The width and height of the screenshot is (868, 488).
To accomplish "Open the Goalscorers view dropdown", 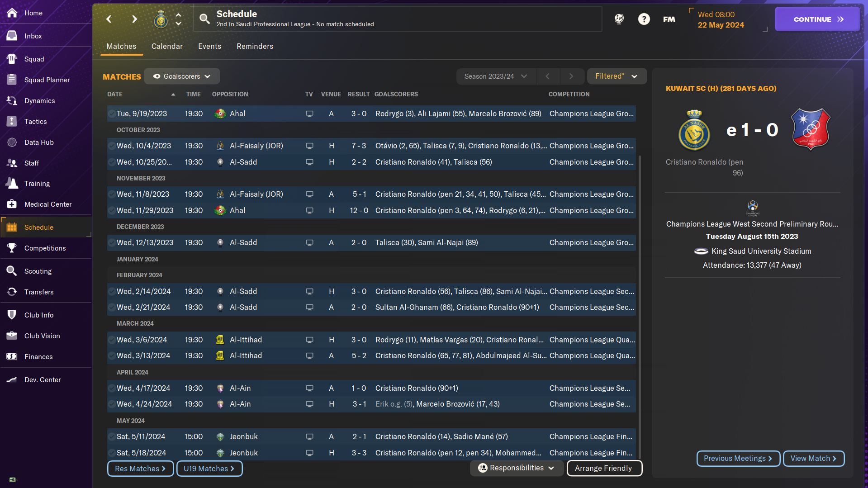I will 182,76.
